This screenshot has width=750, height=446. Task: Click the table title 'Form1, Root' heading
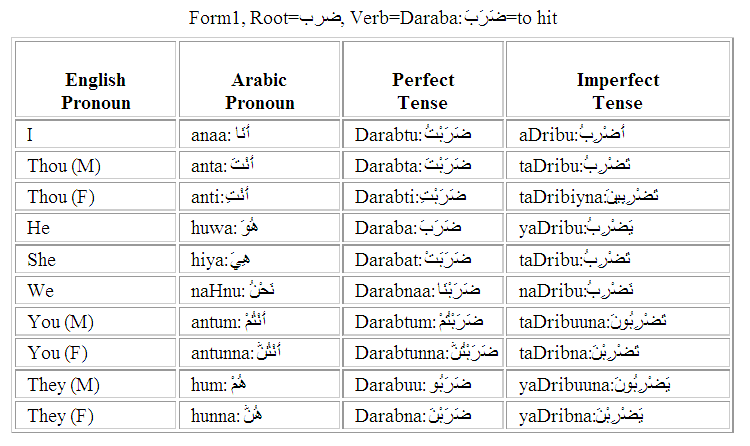373,18
